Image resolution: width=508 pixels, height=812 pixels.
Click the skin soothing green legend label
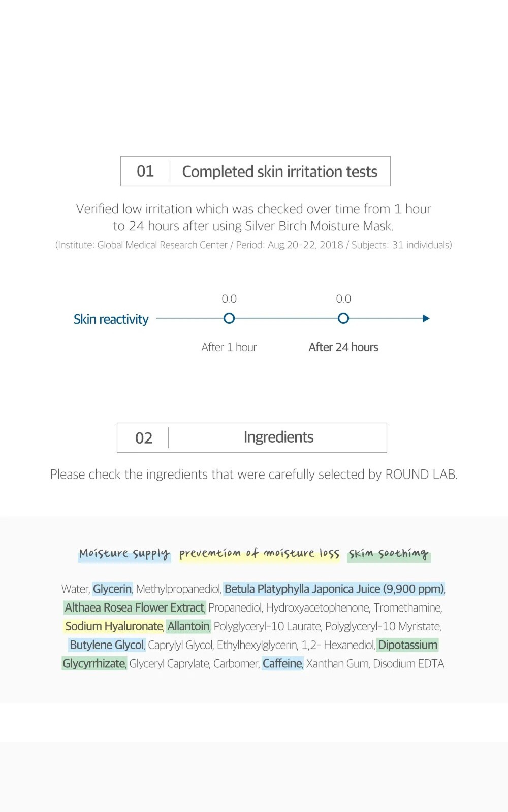pos(389,553)
